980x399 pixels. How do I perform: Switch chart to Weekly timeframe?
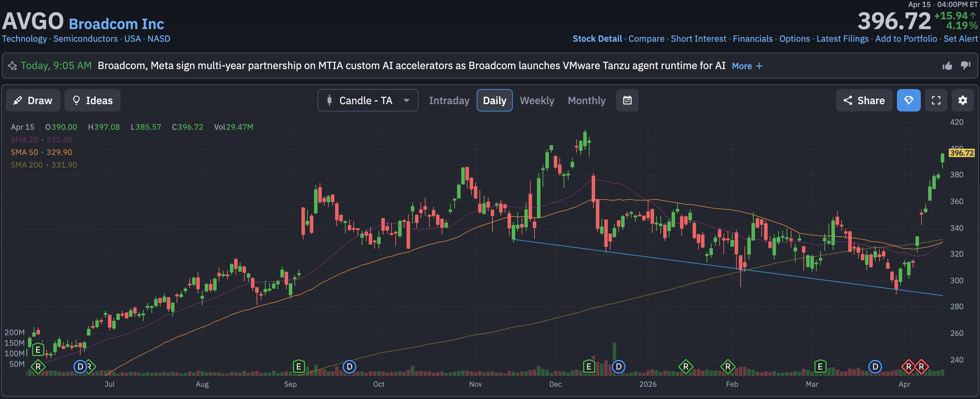click(537, 100)
